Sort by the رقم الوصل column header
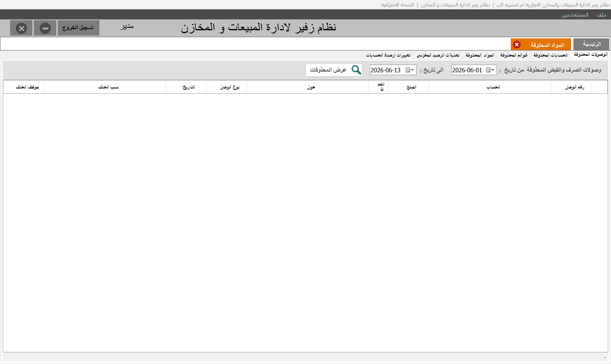This screenshot has width=611, height=364. (x=571, y=87)
